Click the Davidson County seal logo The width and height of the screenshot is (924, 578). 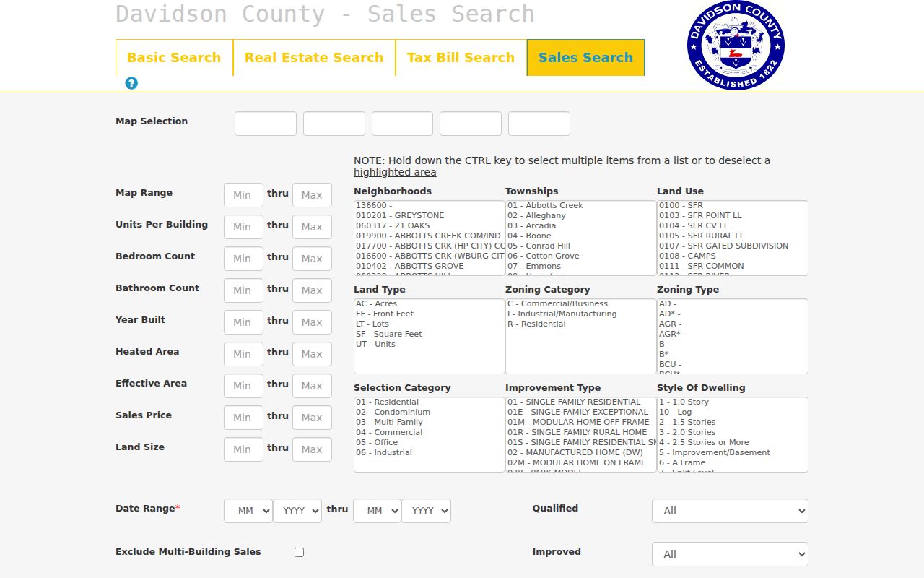click(x=736, y=45)
